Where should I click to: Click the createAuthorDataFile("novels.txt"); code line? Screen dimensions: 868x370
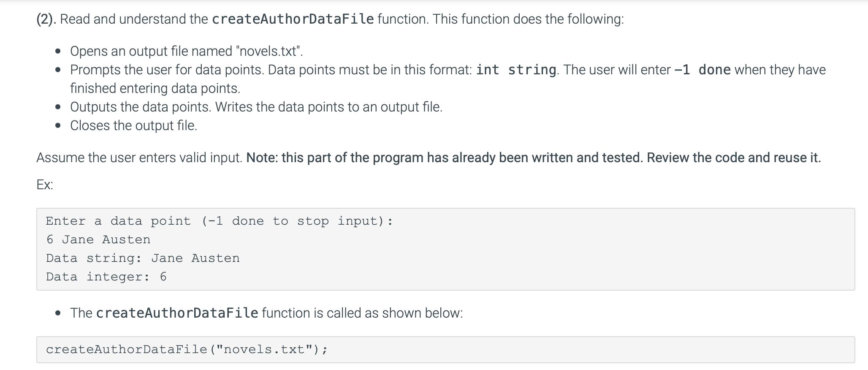(186, 349)
